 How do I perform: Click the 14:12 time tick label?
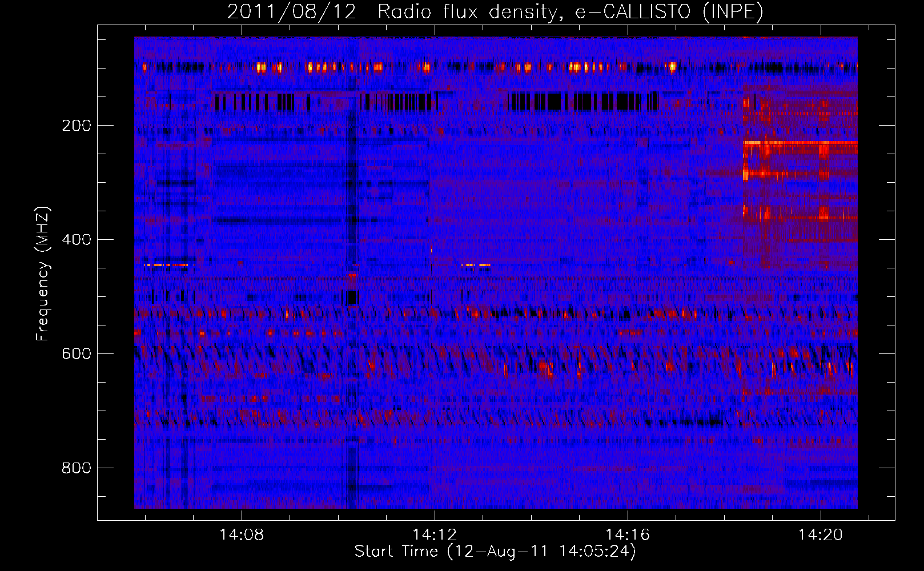coord(435,535)
